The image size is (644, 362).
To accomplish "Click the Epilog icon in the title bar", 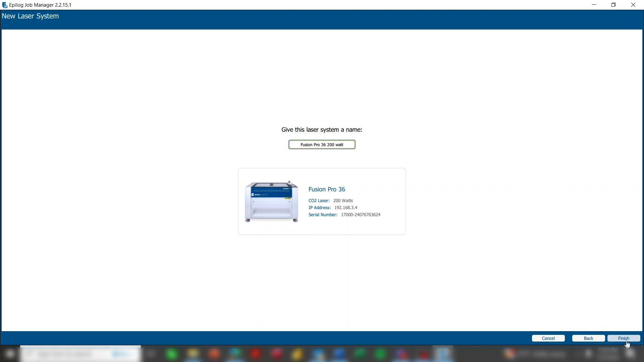I will (x=5, y=5).
